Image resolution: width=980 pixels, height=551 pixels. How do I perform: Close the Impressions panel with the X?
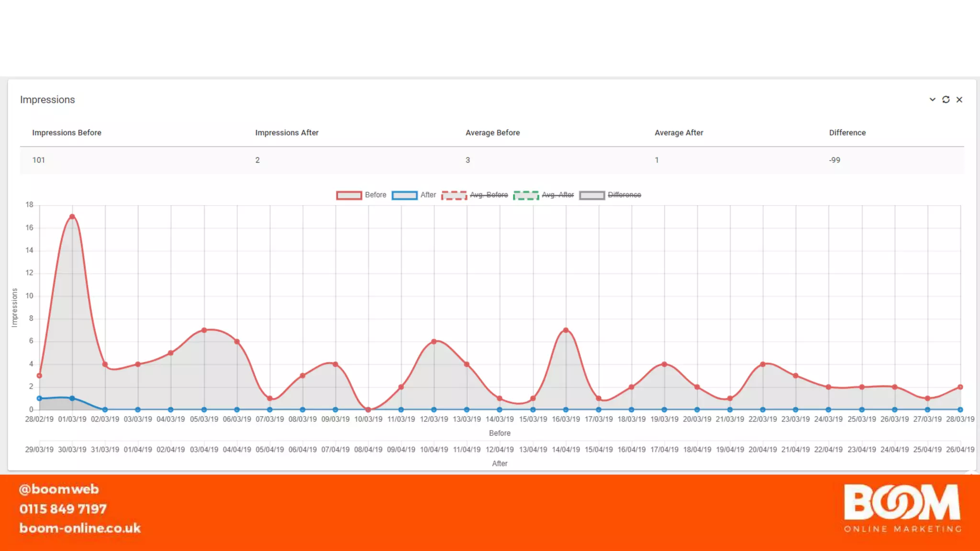959,99
